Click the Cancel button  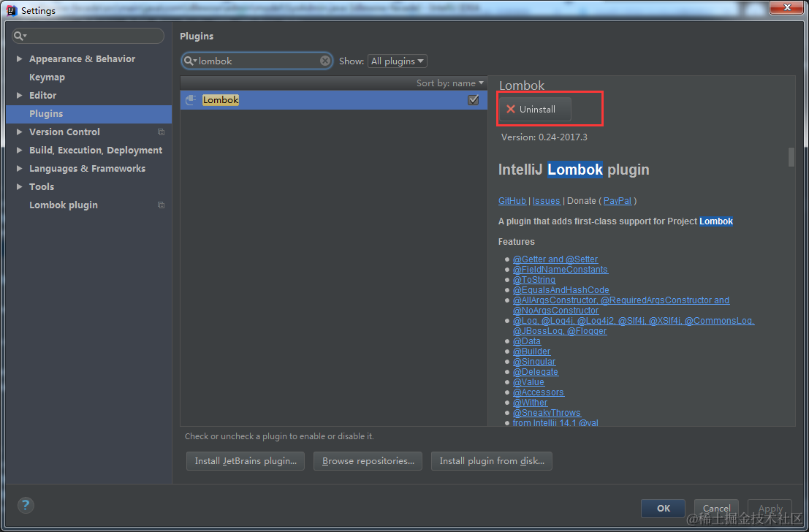point(716,509)
